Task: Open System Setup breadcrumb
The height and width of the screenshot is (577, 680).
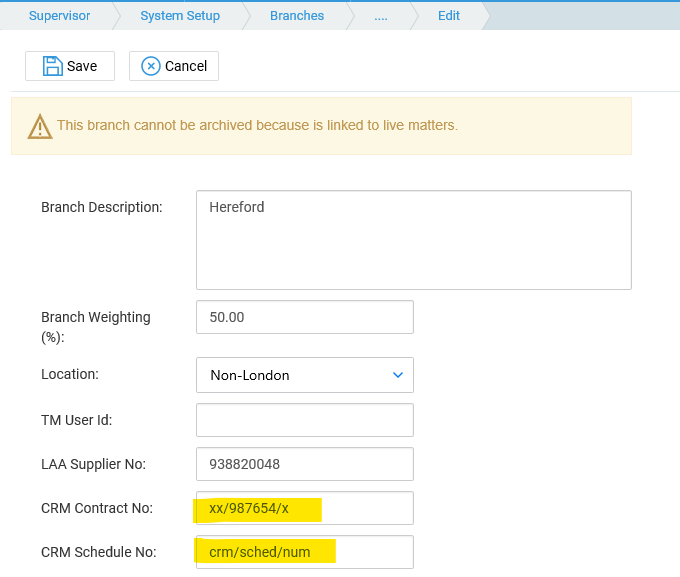Action: (x=180, y=16)
